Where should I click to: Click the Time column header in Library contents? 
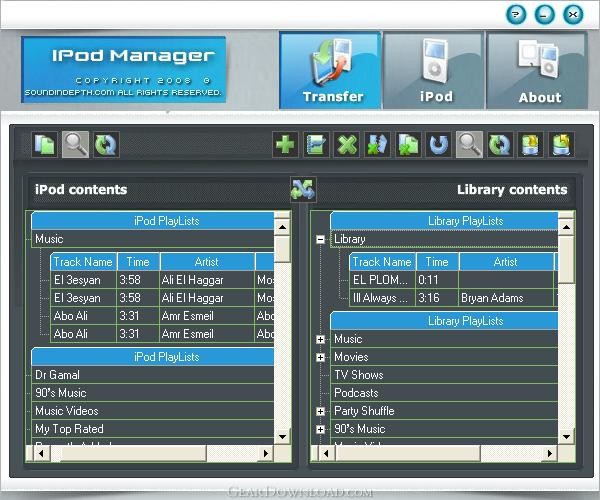(x=437, y=262)
